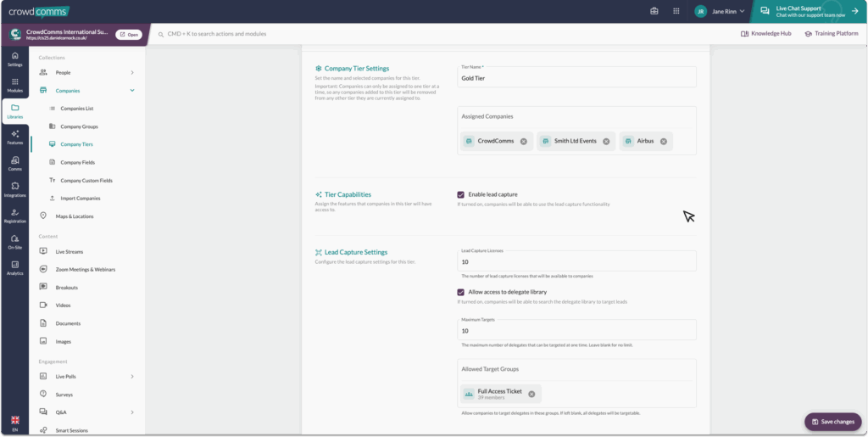Open Import Companies menu item
This screenshot has height=437, width=868.
click(80, 198)
